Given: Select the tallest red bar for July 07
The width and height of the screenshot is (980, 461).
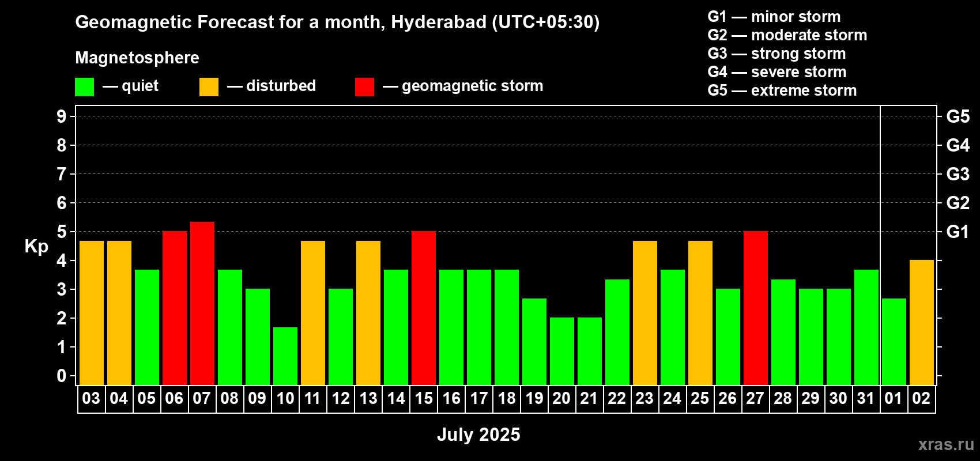Looking at the screenshot, I should [202, 303].
